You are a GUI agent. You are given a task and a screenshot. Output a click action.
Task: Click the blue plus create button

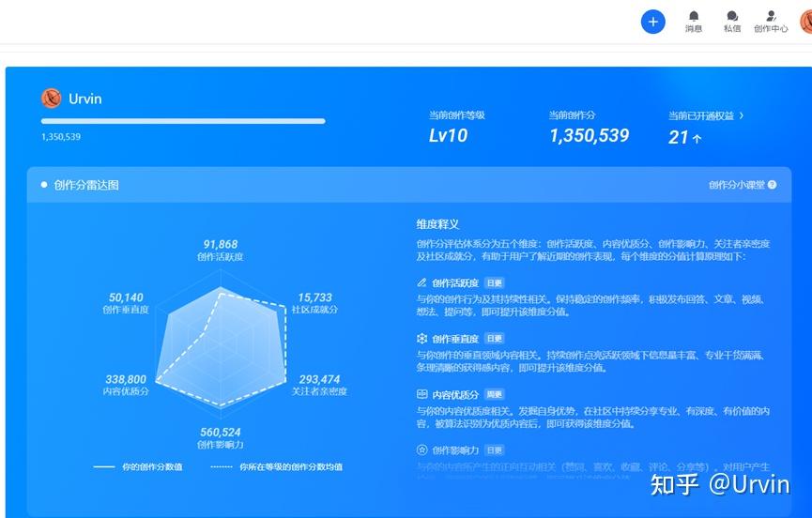click(652, 22)
